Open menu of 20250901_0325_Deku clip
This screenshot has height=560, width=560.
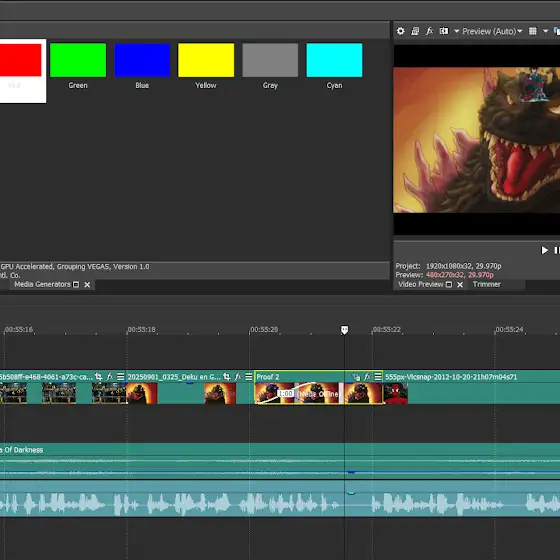249,376
